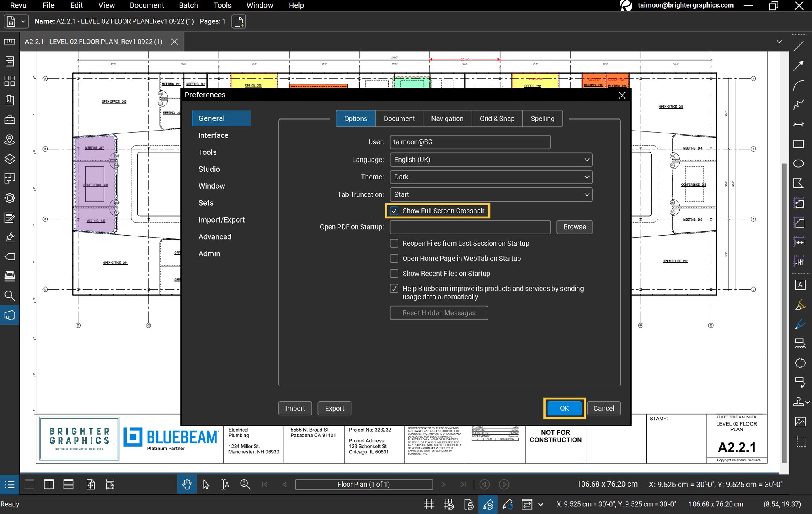
Task: Select the Search tool in left sidebar
Action: click(x=10, y=296)
